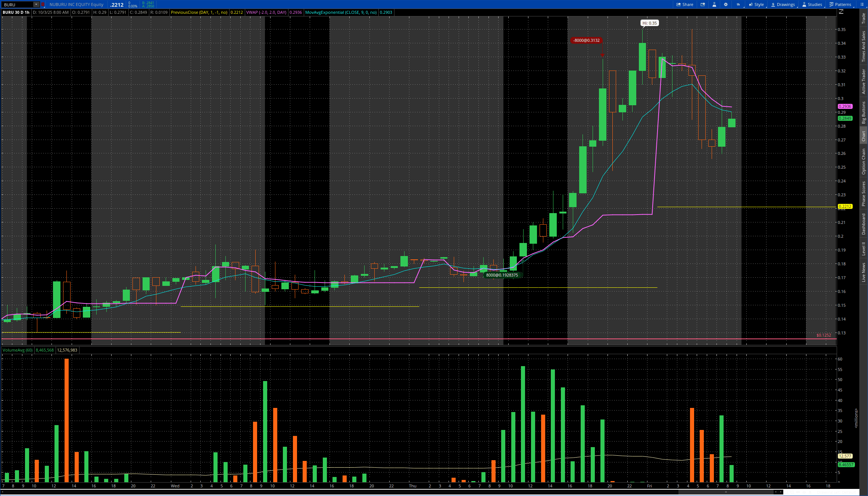Open the Times And Sales tab
Screen dimensions: 868x496
[x=864, y=46]
